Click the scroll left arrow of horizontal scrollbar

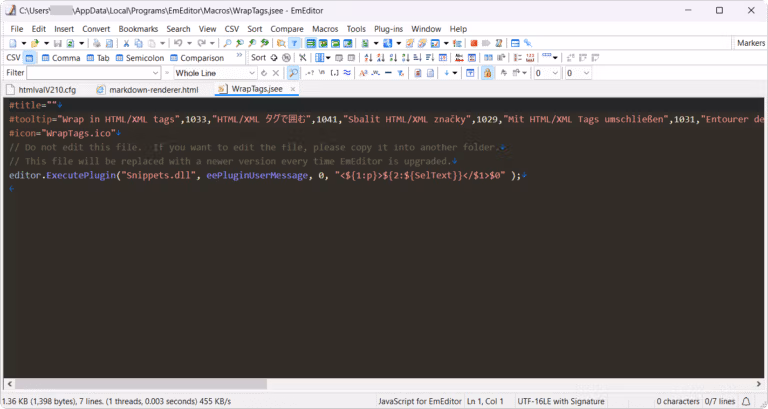click(9, 384)
